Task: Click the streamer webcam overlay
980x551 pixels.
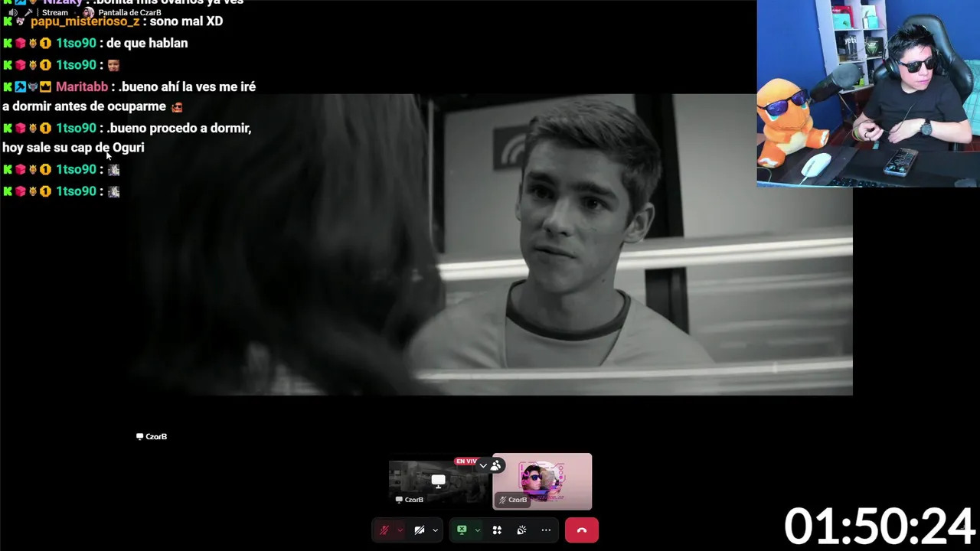Action: click(868, 93)
